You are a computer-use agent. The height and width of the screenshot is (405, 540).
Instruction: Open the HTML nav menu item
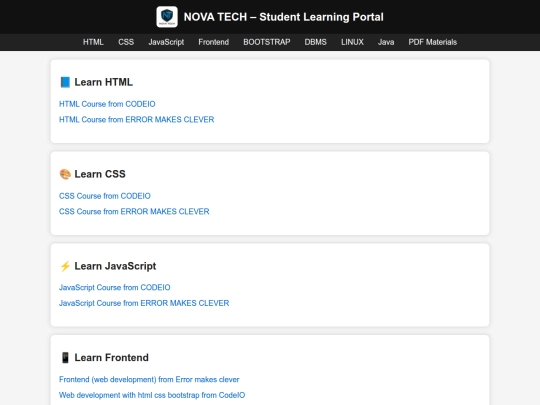coord(93,42)
